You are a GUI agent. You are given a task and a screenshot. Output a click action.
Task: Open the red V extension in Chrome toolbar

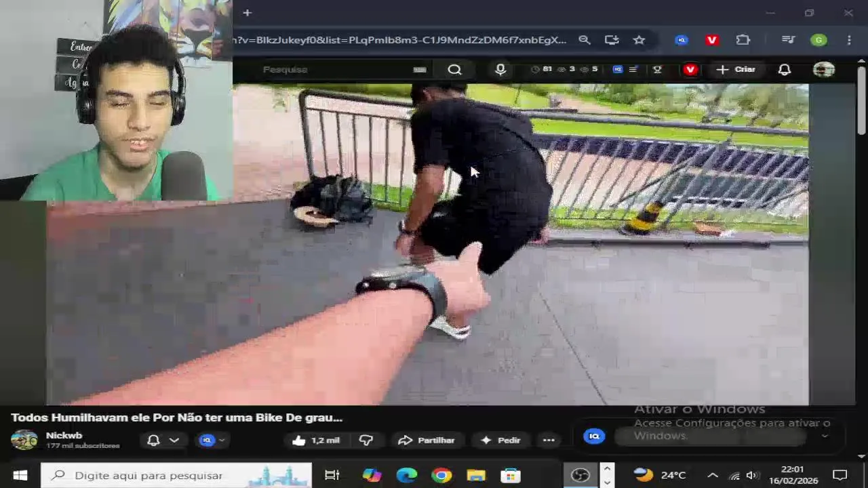click(711, 40)
